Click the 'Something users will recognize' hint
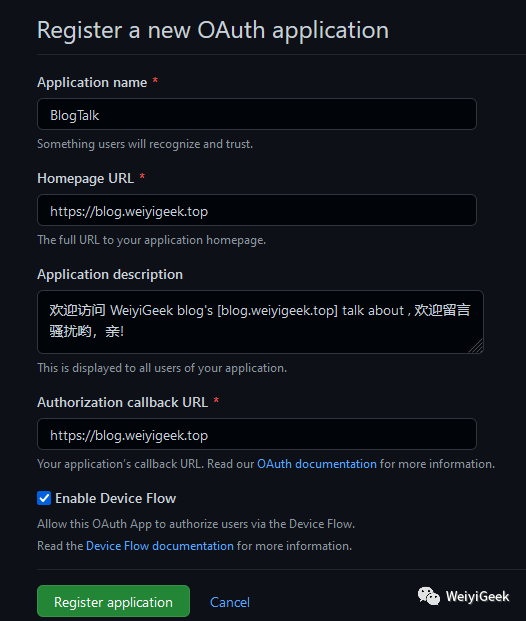The height and width of the screenshot is (621, 526). coord(145,144)
